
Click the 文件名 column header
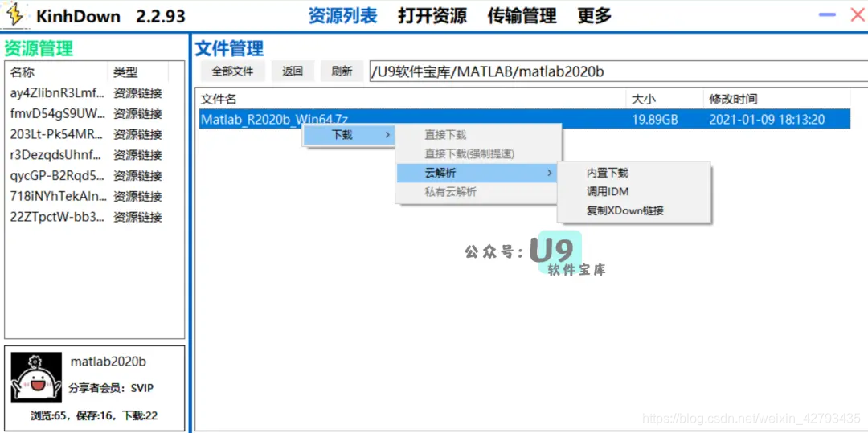(412, 100)
